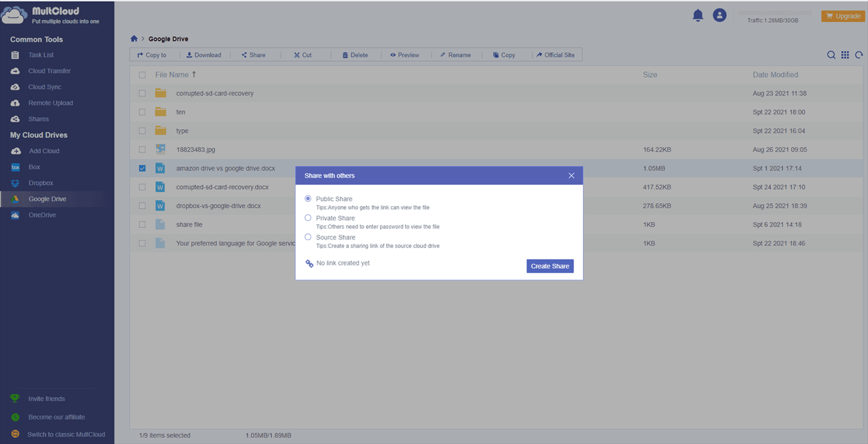The height and width of the screenshot is (444, 868).
Task: Click the Cut toolbar button
Action: coord(303,55)
